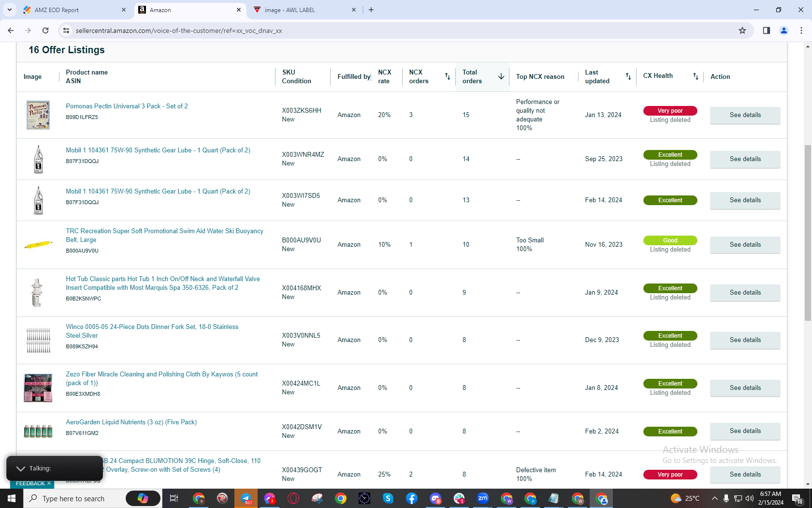See details for TRC Recreation Swim Aid
812x508 pixels.
[x=745, y=245]
